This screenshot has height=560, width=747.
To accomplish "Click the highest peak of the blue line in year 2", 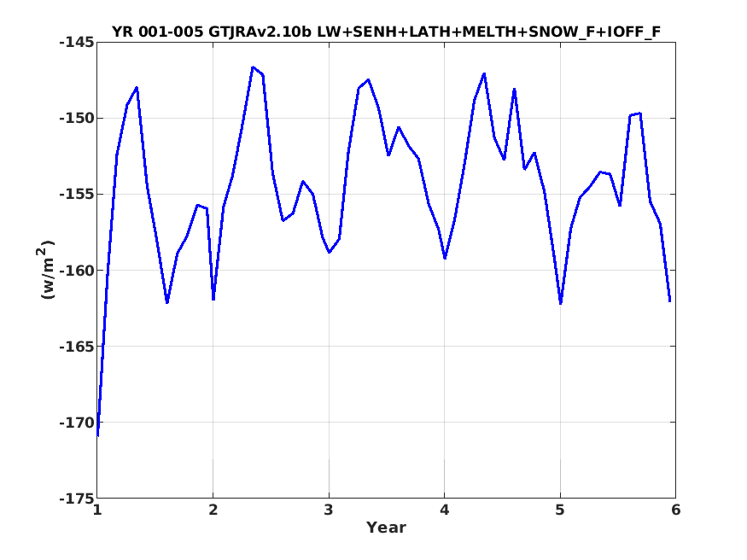I will 253,67.
